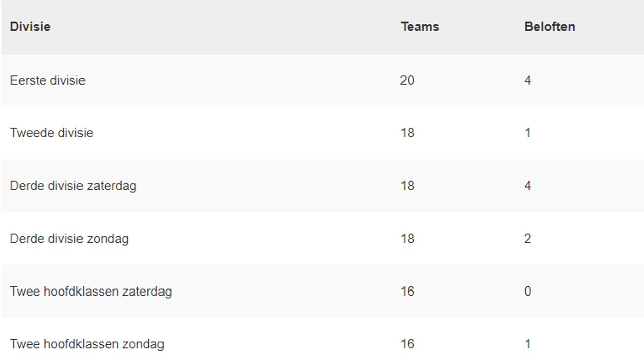Select the Tweede divisie row label
The image size is (644, 362).
pos(51,133)
